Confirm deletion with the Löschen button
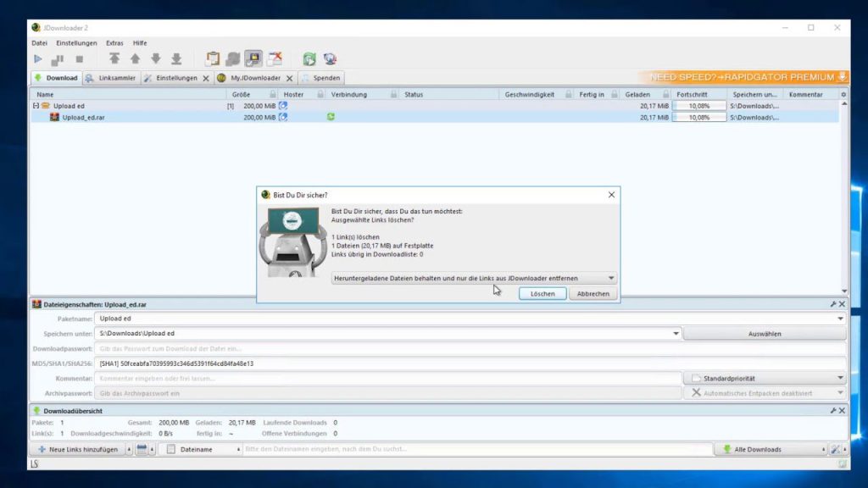 542,292
